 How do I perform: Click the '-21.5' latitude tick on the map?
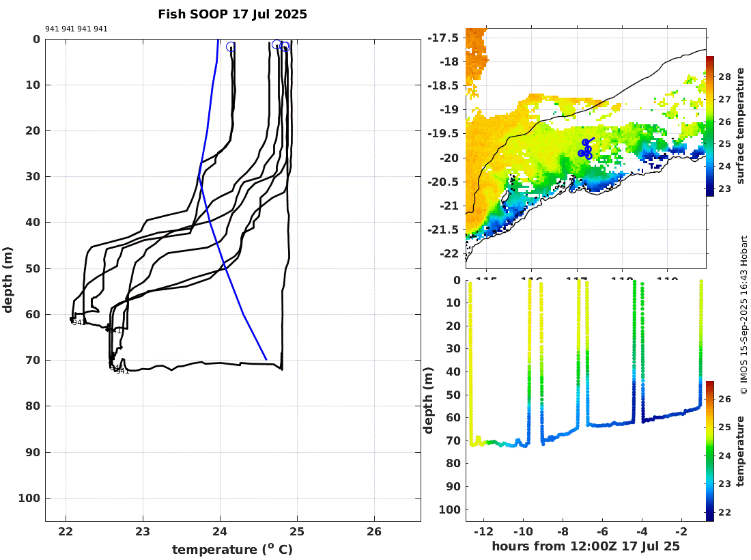[442, 230]
